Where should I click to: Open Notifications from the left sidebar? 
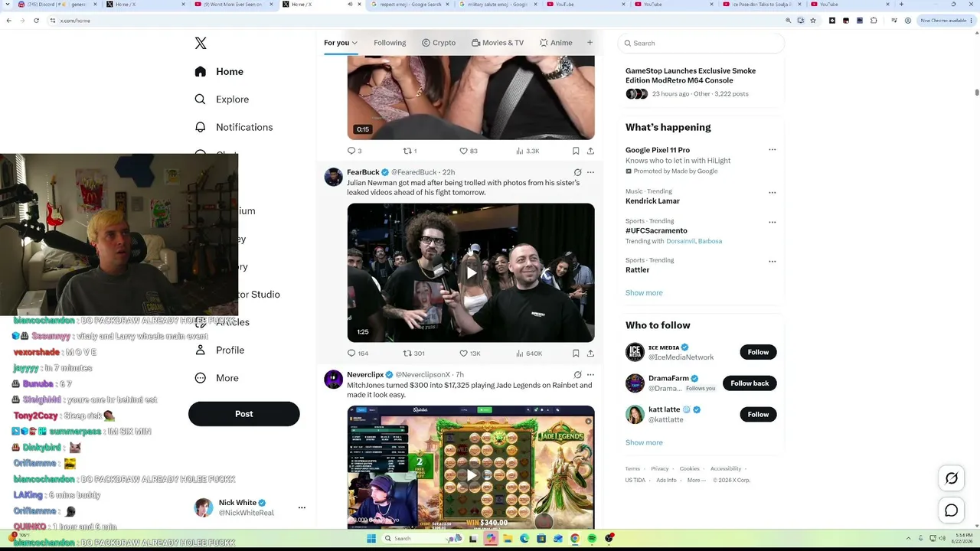234,127
